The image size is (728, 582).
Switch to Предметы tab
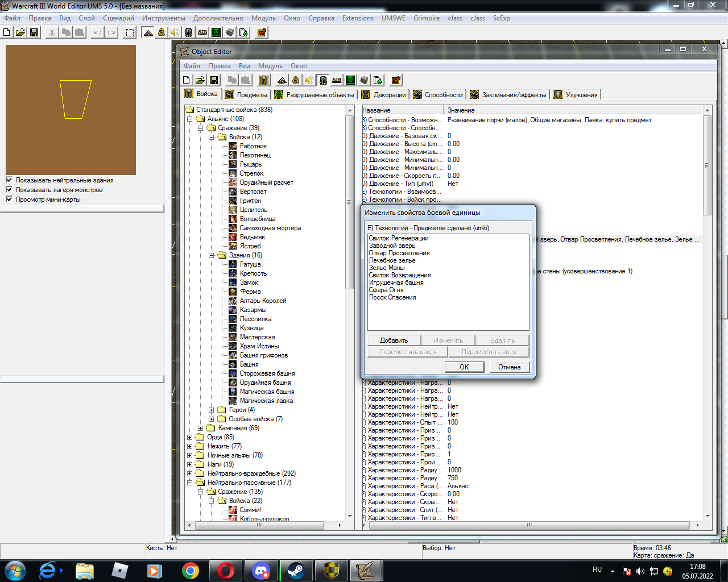246,94
